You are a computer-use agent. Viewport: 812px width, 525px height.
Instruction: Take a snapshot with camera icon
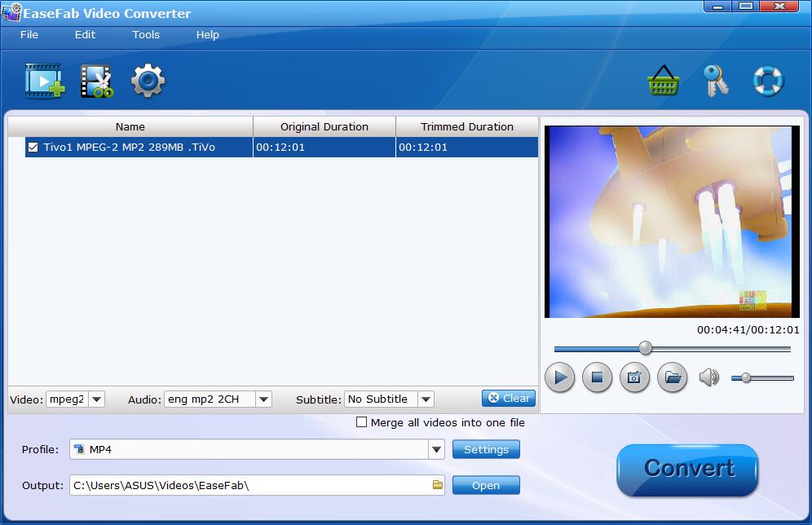[634, 377]
